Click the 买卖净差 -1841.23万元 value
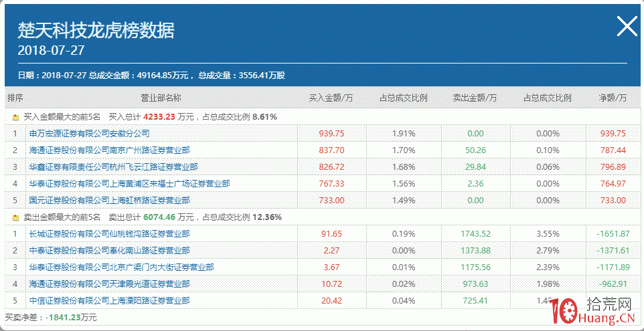This screenshot has width=644, height=331. pos(71,317)
